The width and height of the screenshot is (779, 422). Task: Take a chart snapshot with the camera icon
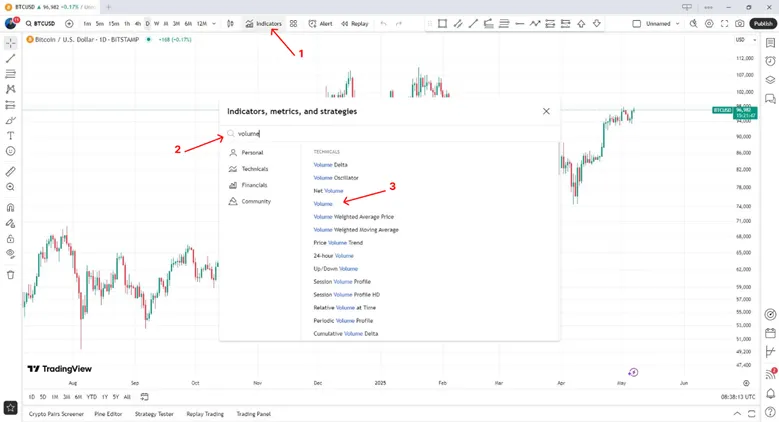(x=740, y=23)
